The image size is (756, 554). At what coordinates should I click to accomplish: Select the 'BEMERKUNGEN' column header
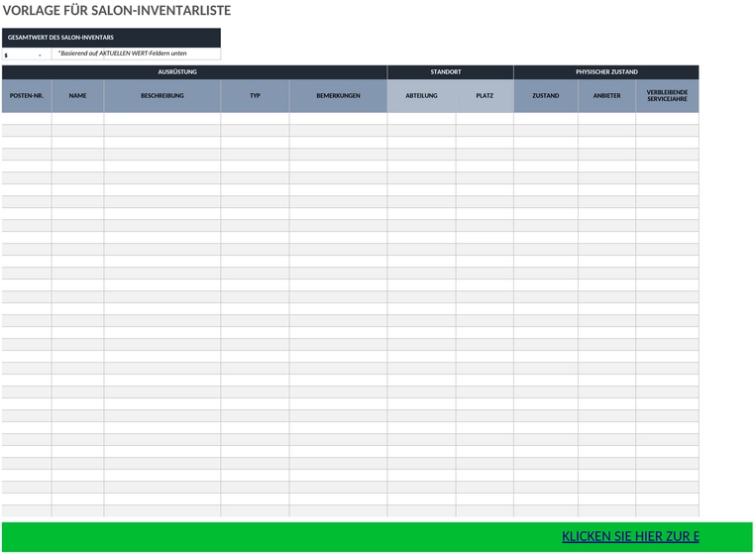tap(338, 96)
